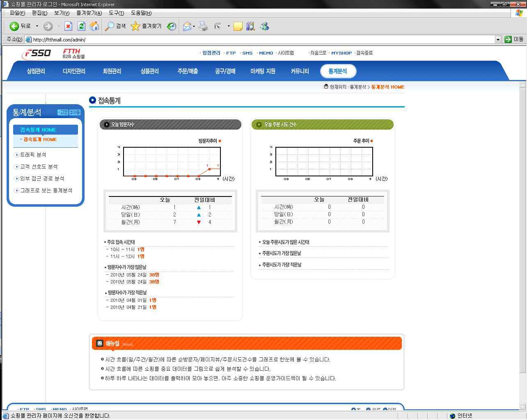
Task: Switch to the 상품관리 tab
Action: coord(149,71)
